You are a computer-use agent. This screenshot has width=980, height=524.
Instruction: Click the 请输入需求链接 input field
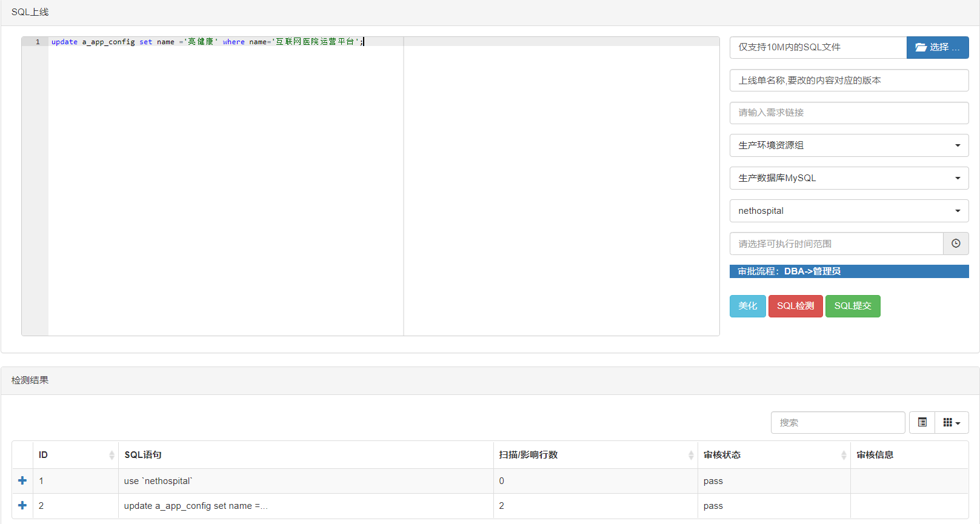(x=848, y=113)
